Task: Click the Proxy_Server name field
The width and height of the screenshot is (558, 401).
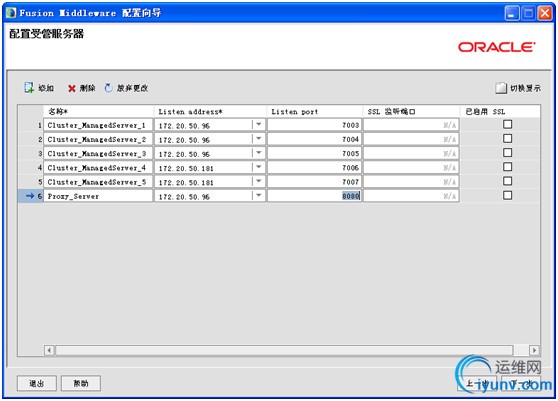Action: pyautogui.click(x=98, y=196)
